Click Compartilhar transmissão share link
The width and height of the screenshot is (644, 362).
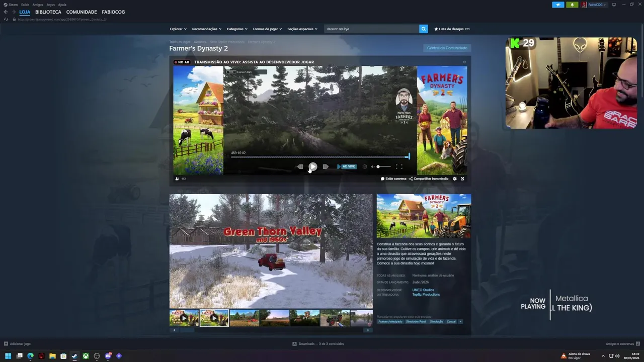coord(429,178)
